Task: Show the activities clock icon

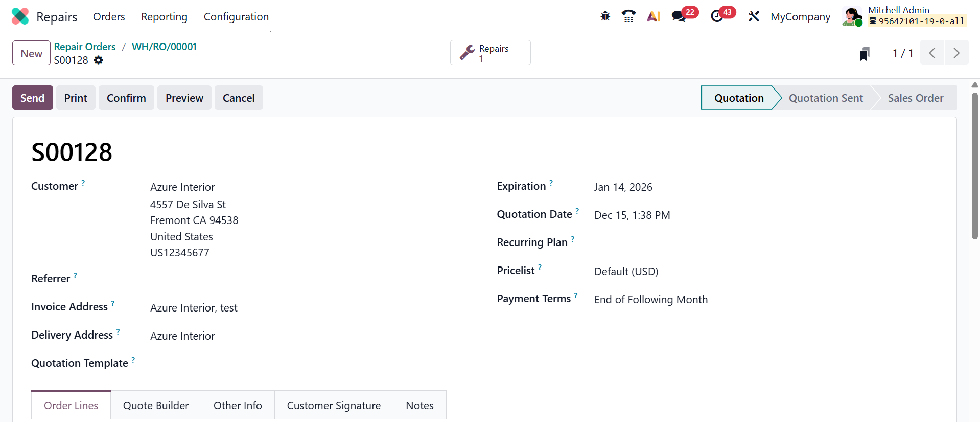Action: click(717, 16)
